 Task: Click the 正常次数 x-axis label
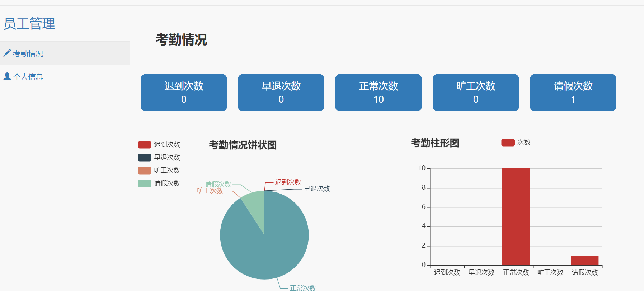point(516,272)
